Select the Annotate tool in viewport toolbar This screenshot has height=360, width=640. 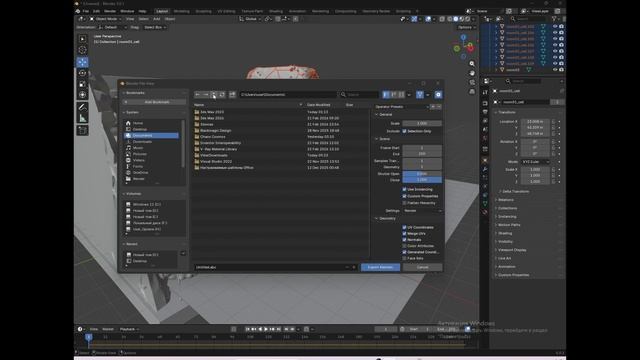tap(82, 107)
